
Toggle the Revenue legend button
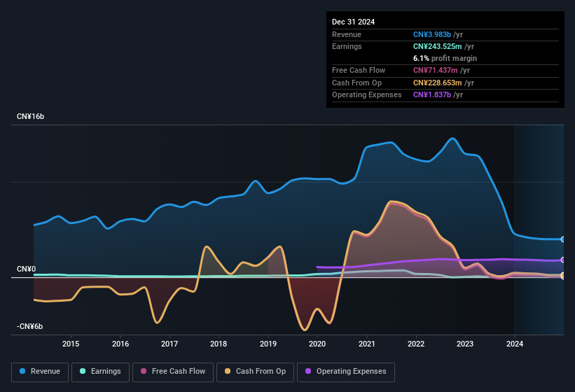click(40, 372)
